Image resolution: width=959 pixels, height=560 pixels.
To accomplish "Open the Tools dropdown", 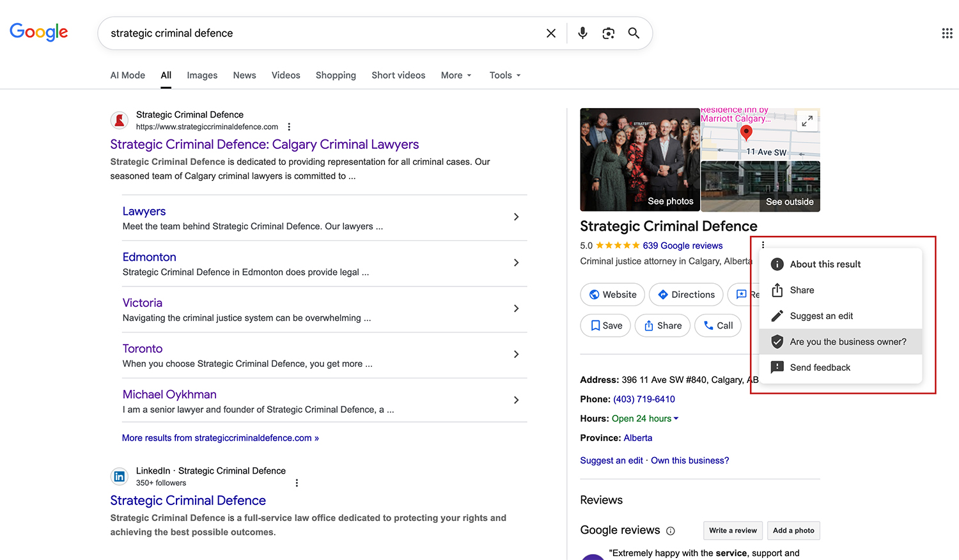I will (x=504, y=75).
